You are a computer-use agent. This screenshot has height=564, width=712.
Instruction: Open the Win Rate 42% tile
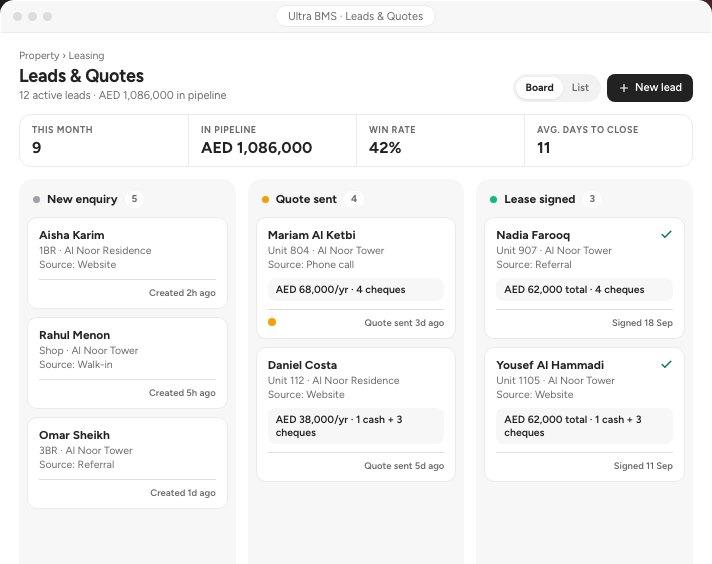[x=440, y=140]
